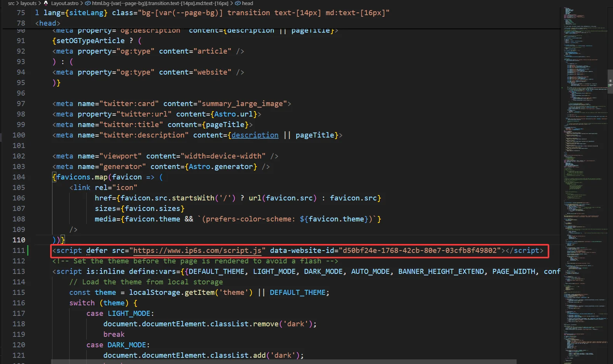The image size is (613, 364).
Task: Open the head breadcrumb dropdown
Action: (247, 3)
